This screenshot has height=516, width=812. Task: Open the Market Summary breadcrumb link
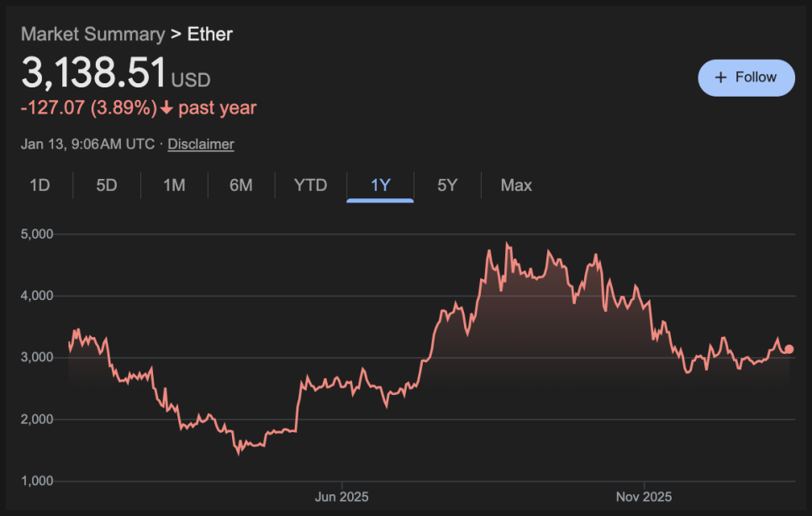pyautogui.click(x=92, y=34)
